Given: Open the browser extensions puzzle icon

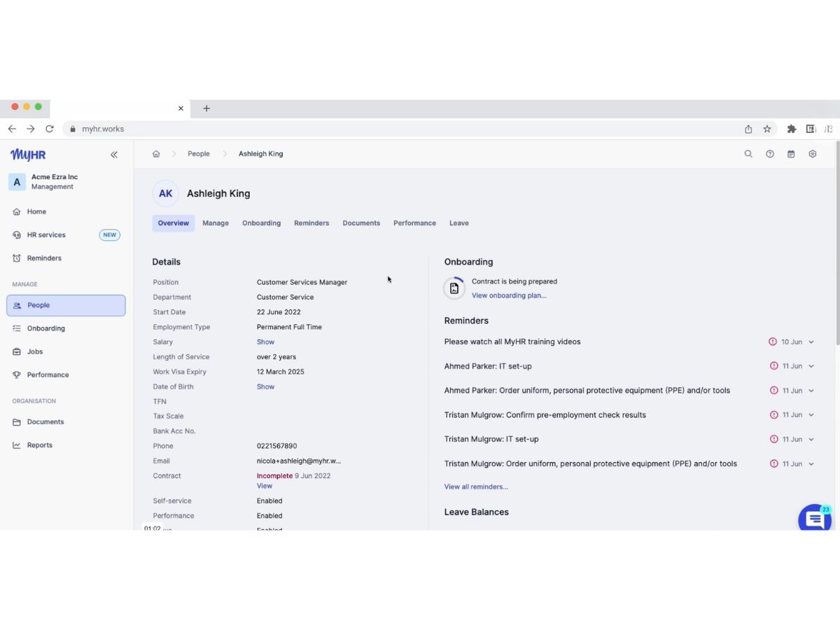Looking at the screenshot, I should [792, 129].
